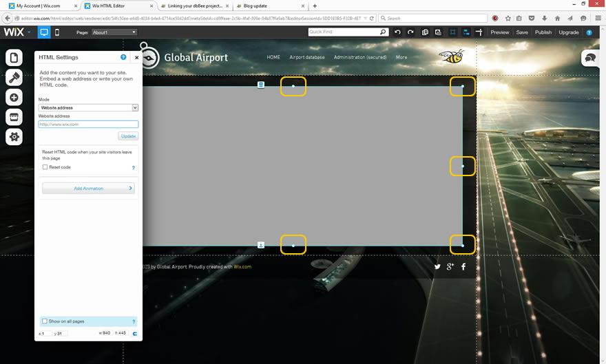
Task: Click Administration (secured) menu item
Action: 360,57
